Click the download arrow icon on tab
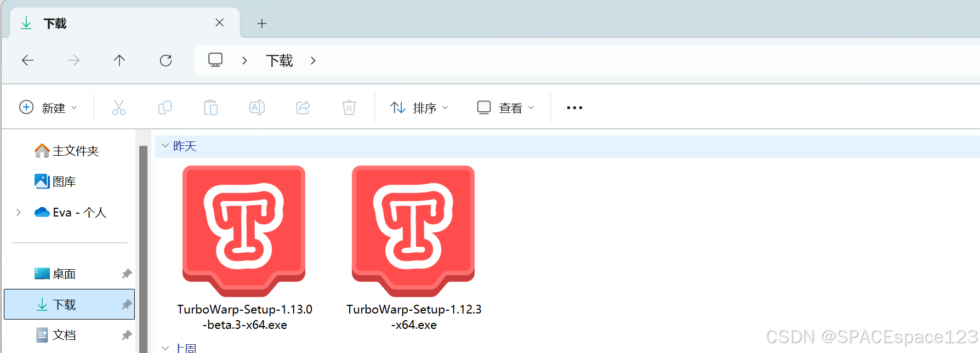This screenshot has height=353, width=980. tap(26, 23)
